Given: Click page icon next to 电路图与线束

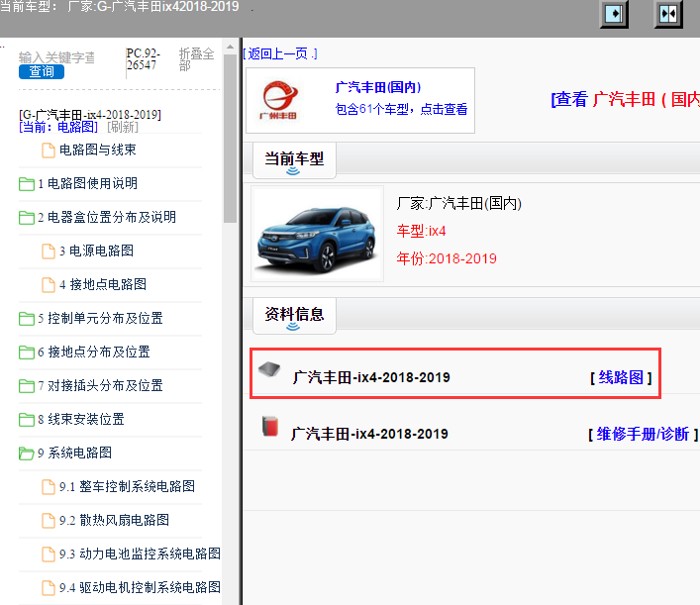Looking at the screenshot, I should 49,151.
